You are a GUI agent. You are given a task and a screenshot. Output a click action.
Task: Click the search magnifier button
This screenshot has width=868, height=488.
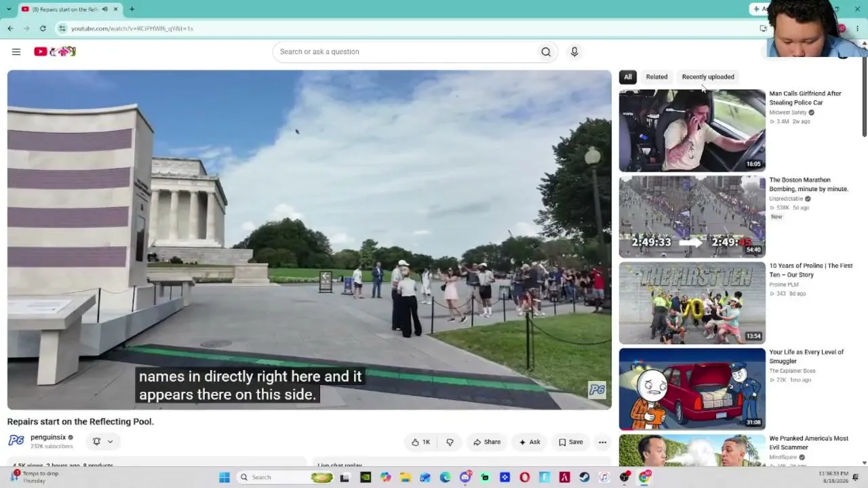click(546, 52)
